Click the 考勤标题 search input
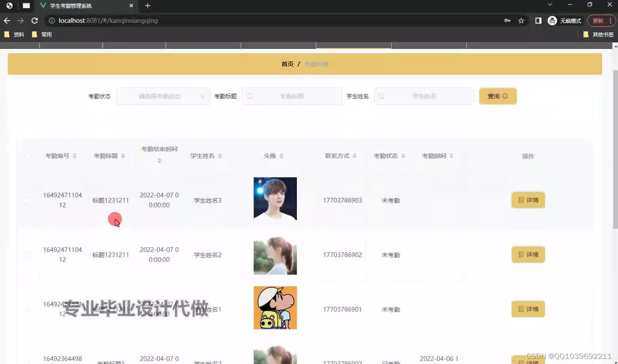This screenshot has width=618, height=364. 292,96
